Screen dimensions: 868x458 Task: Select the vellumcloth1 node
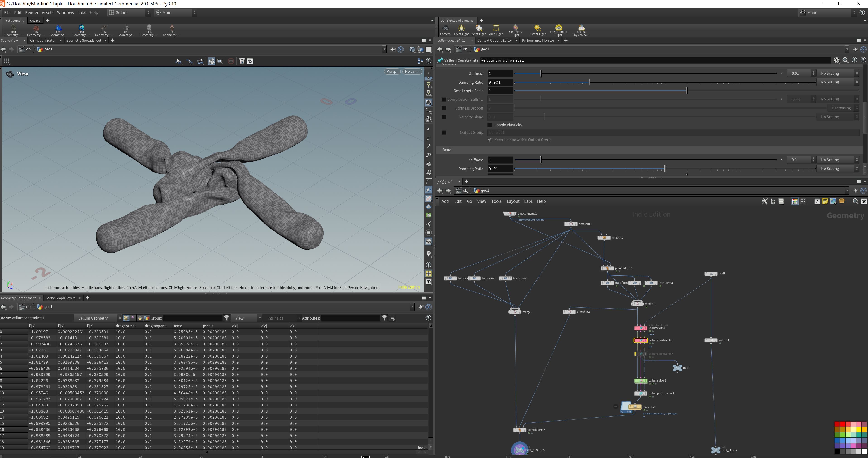tap(640, 328)
